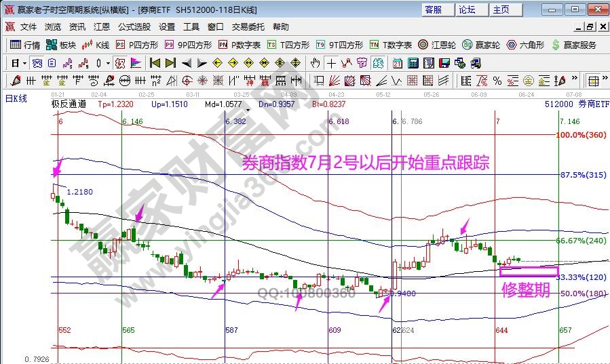The height and width of the screenshot is (364, 610).
Task: Toggle the grid display button
Action: tap(594, 81)
